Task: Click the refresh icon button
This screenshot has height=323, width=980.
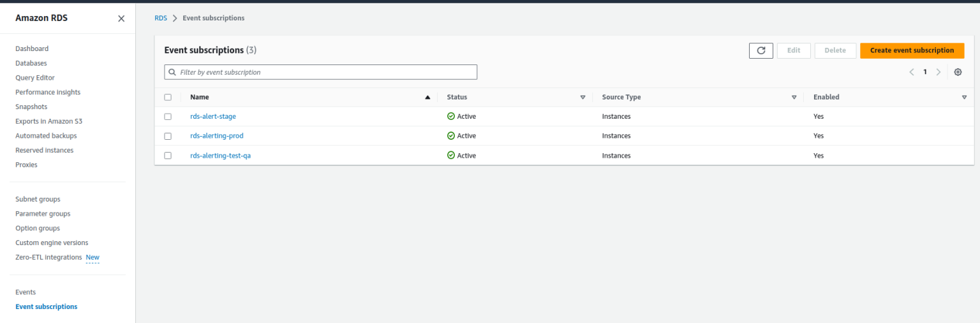Action: (x=761, y=50)
